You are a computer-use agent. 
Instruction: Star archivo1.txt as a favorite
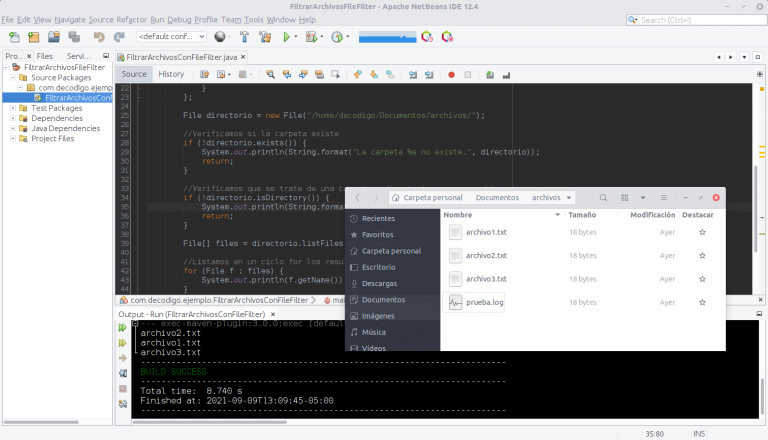[x=702, y=232]
